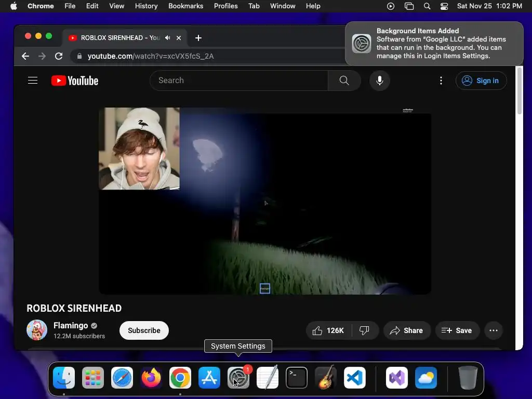Open Visual Studio from the Dock
532x399 pixels.
click(x=396, y=378)
